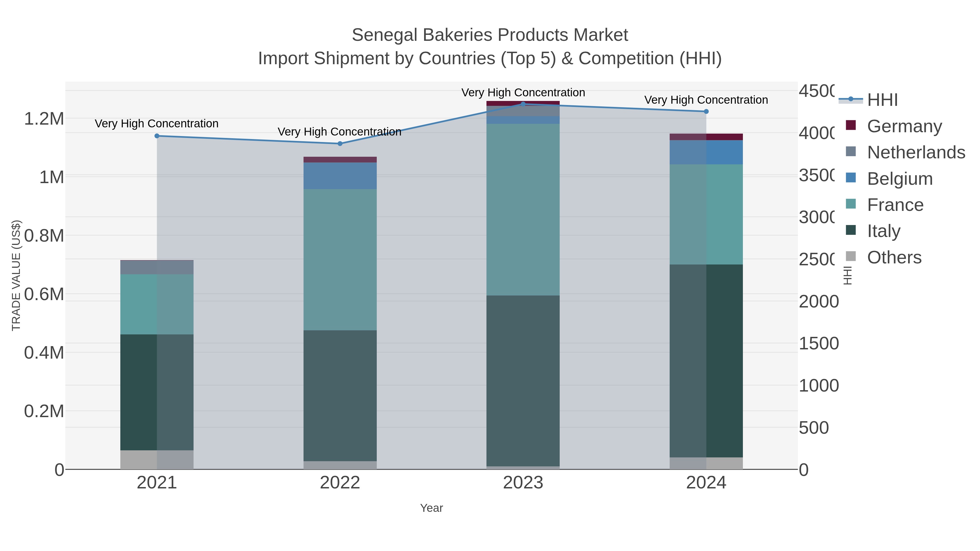Click the 0.6M left axis tick
The height and width of the screenshot is (551, 980).
tap(44, 294)
